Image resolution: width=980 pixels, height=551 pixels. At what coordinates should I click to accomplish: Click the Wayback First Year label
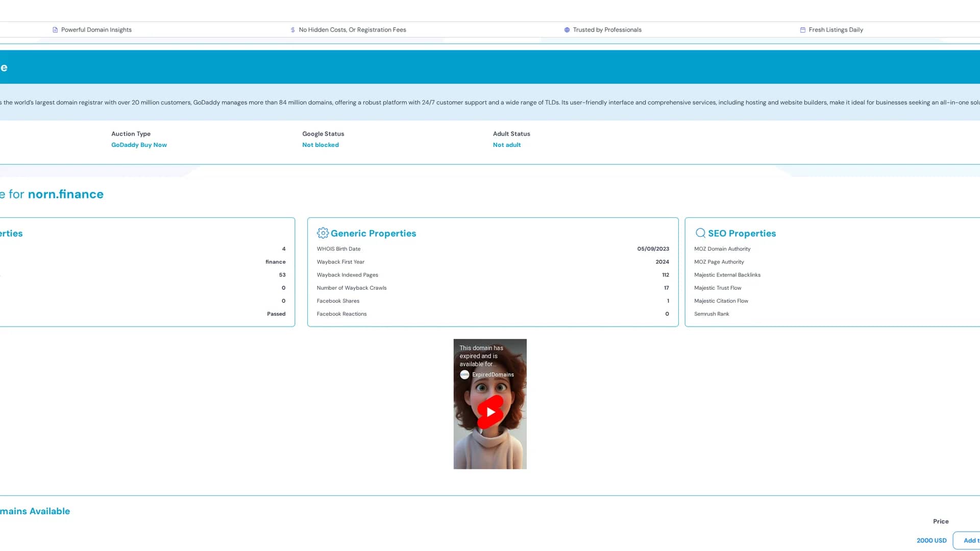(340, 262)
